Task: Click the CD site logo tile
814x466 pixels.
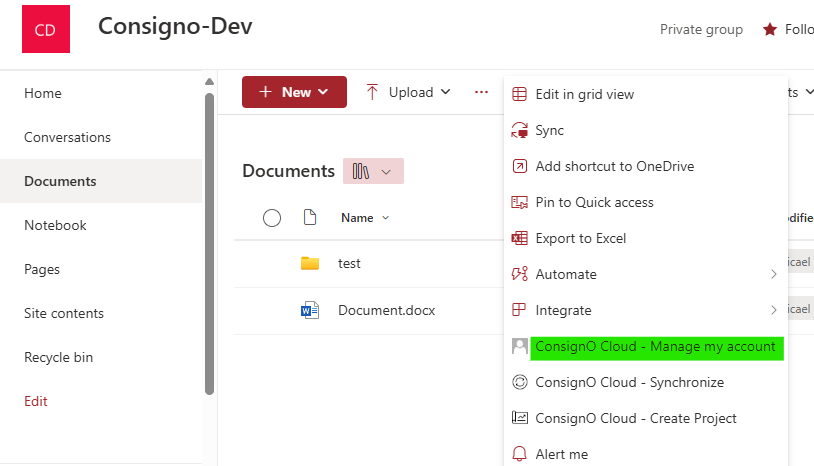Action: 46,29
